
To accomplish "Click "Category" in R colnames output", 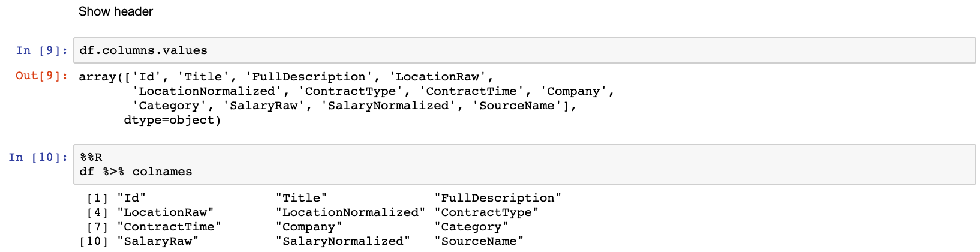I will point(471,227).
